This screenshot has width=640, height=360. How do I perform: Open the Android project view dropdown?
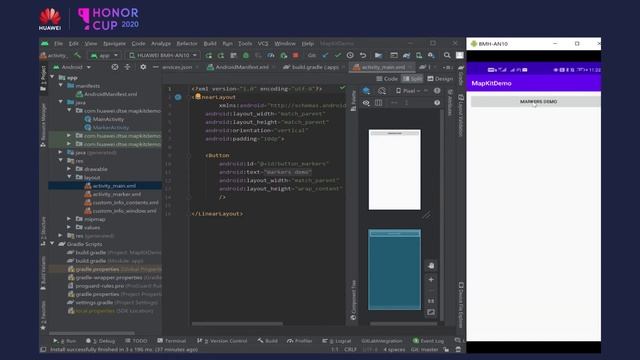tap(72, 67)
